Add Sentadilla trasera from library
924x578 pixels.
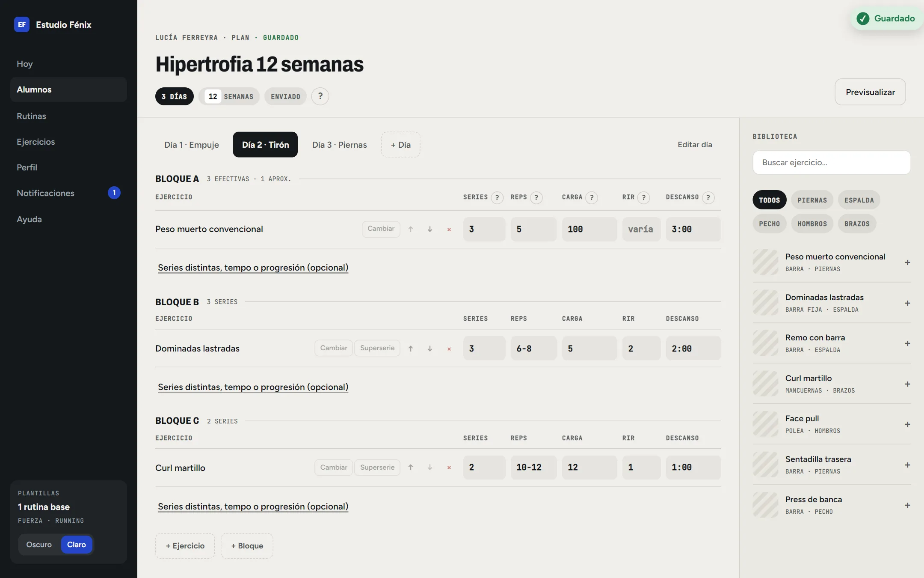click(907, 465)
